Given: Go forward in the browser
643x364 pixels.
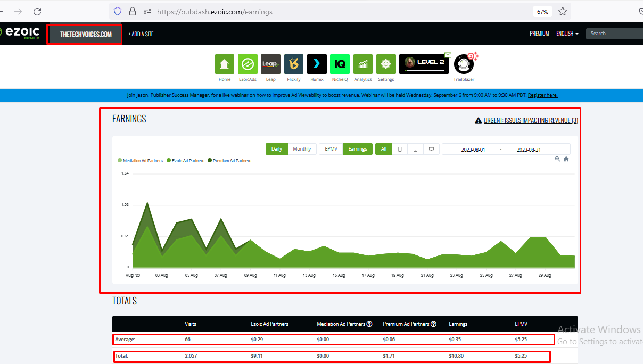Looking at the screenshot, I should pos(18,11).
